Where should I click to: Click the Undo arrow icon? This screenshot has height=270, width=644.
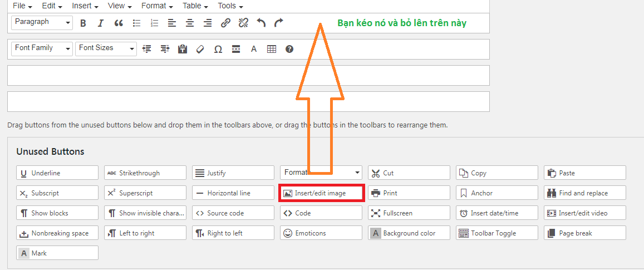(x=261, y=23)
